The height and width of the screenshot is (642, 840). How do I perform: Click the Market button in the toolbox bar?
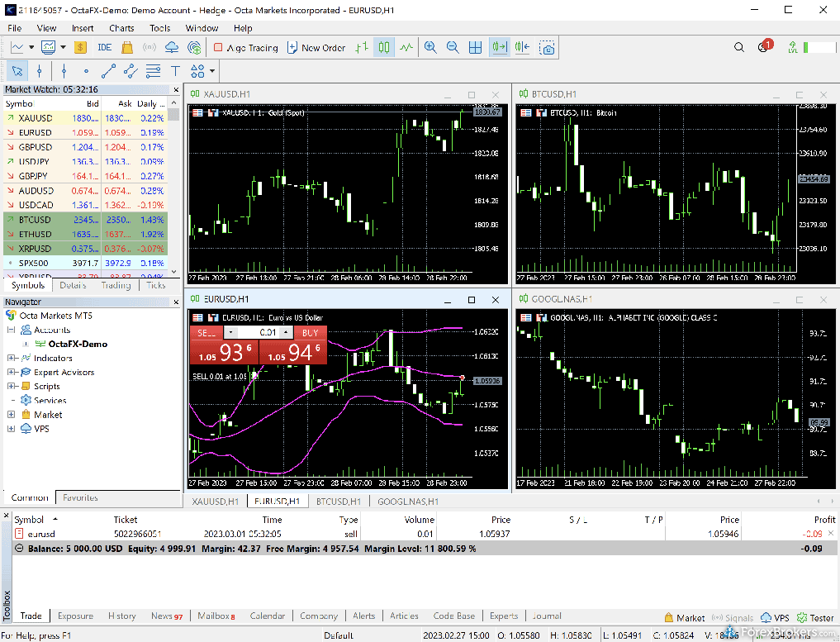[x=685, y=618]
